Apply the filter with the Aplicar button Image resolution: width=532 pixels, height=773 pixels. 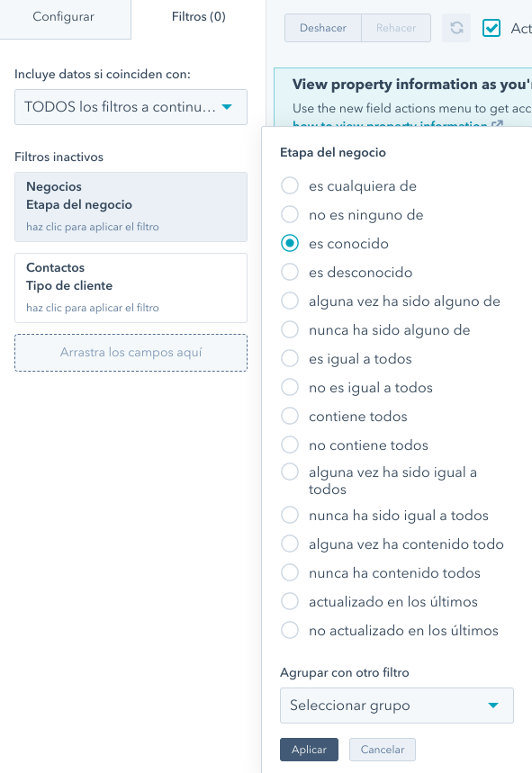click(x=309, y=749)
